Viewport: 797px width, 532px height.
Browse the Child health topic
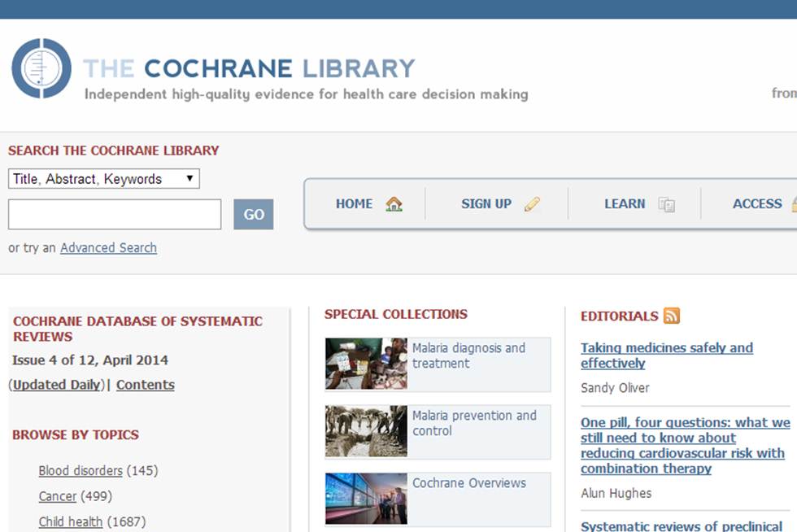(71, 521)
